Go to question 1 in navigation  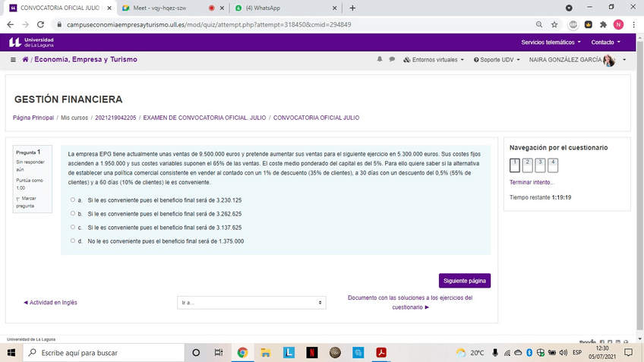(515, 165)
